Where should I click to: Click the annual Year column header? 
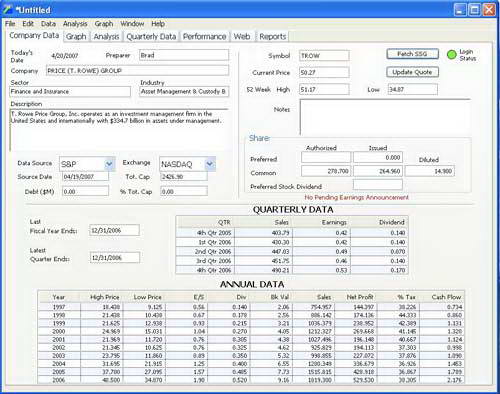click(x=59, y=297)
